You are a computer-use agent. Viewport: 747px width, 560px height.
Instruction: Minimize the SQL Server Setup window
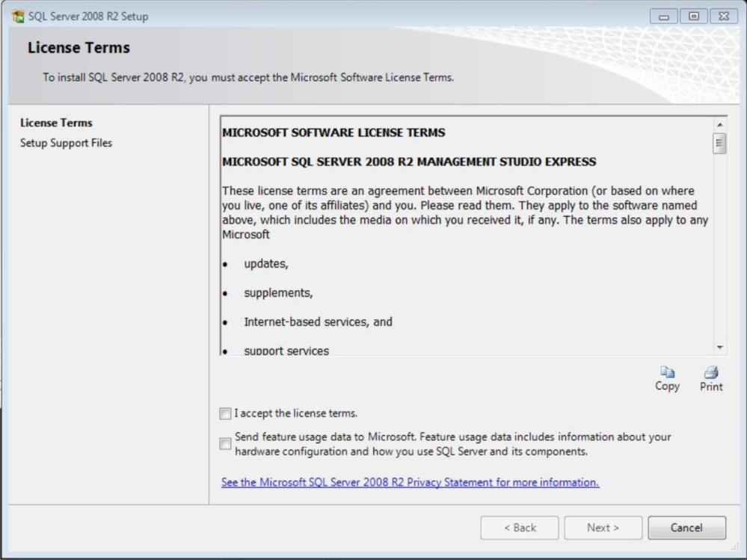click(x=664, y=16)
